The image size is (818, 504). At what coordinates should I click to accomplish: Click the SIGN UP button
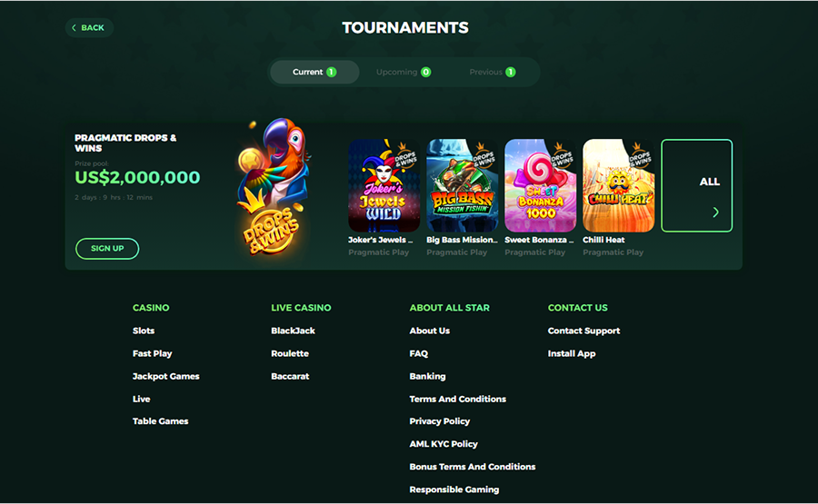tap(107, 249)
